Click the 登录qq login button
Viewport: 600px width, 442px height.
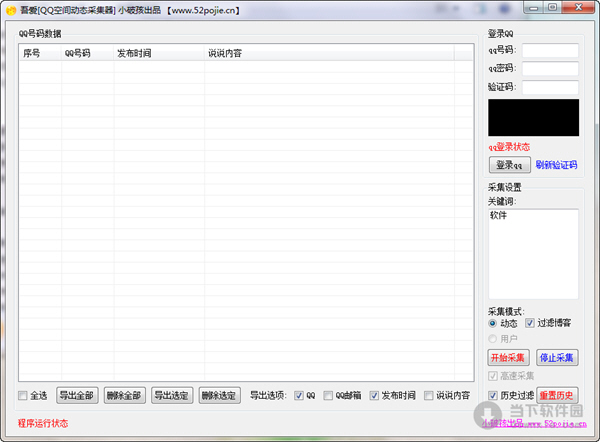510,165
